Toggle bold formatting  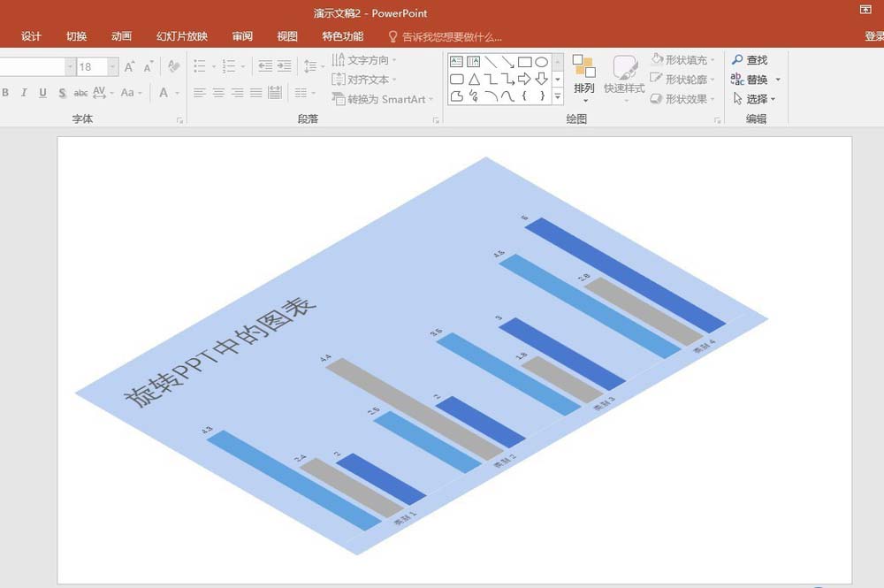pyautogui.click(x=5, y=93)
